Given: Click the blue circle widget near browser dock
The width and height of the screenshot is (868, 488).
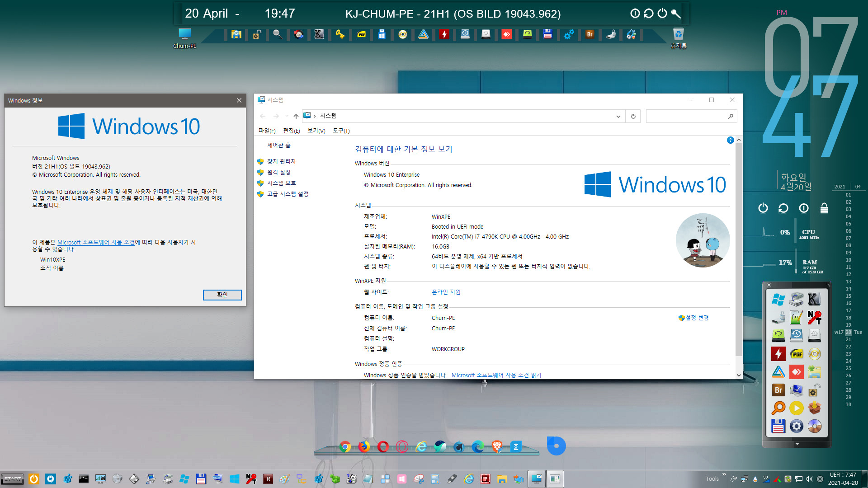Looking at the screenshot, I should point(556,446).
